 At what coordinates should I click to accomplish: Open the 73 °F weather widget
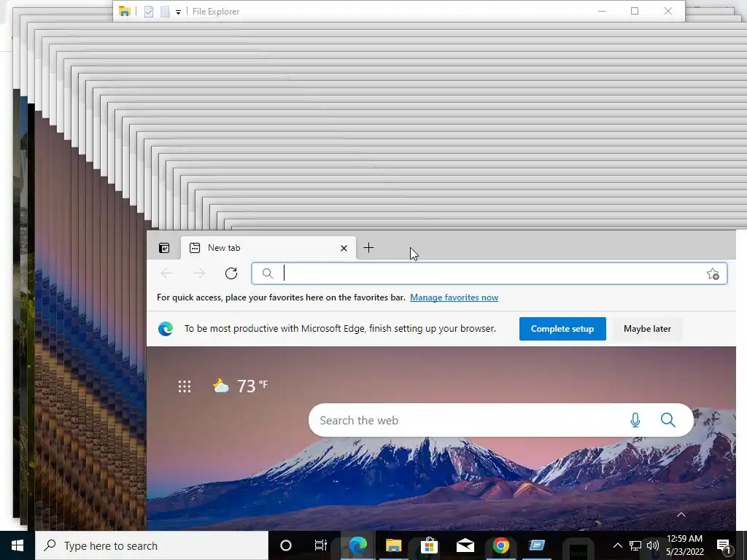point(240,386)
